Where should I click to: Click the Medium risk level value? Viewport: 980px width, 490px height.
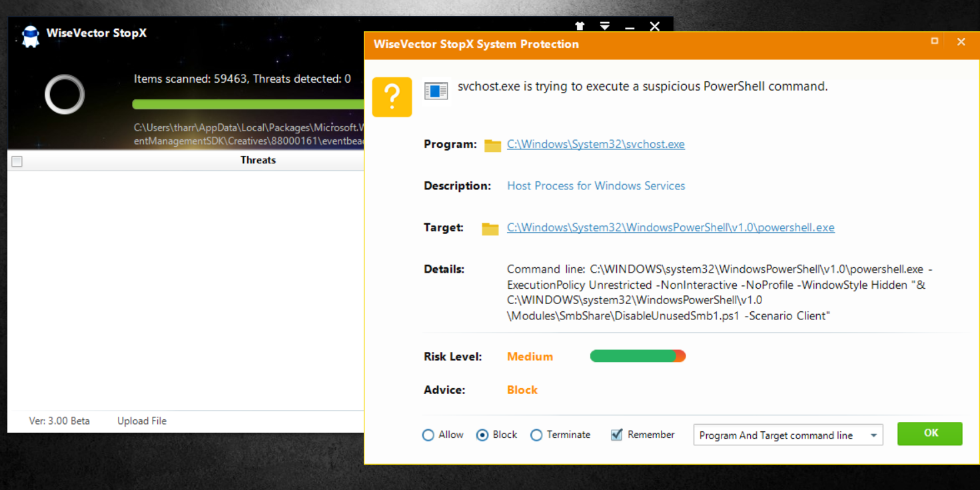coord(530,357)
